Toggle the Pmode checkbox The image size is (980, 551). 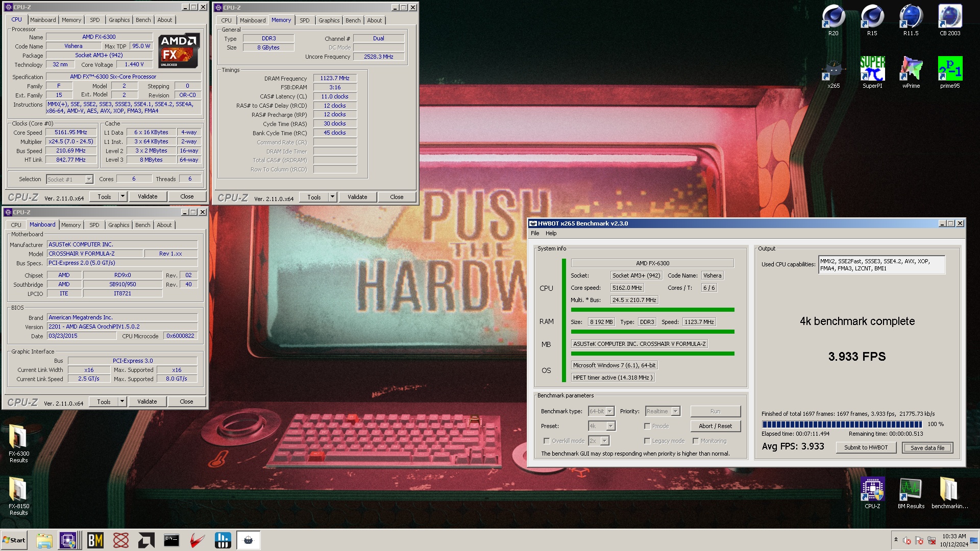647,426
